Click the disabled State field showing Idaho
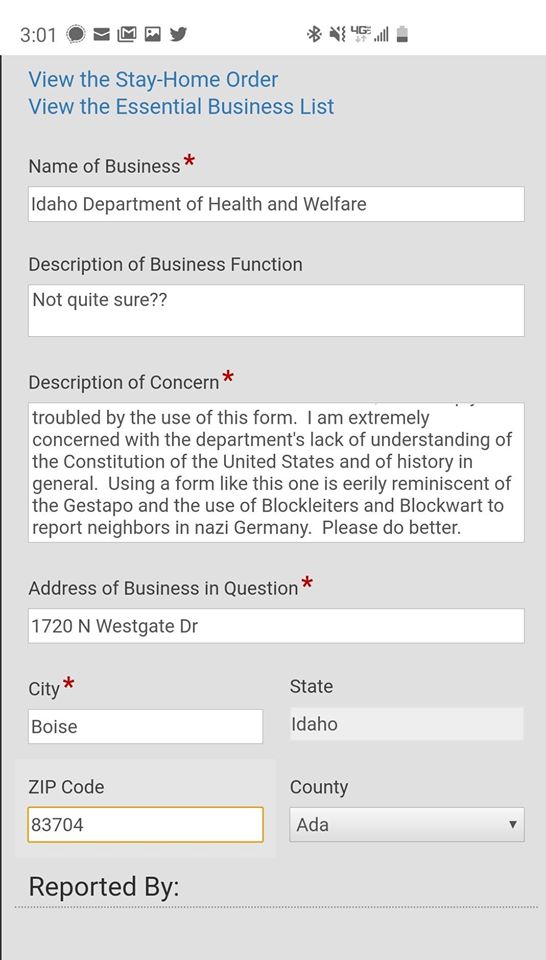The height and width of the screenshot is (960, 546). [407, 724]
